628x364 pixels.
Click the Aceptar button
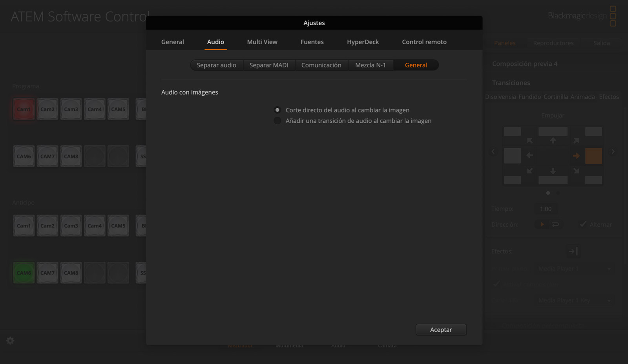coord(441,330)
